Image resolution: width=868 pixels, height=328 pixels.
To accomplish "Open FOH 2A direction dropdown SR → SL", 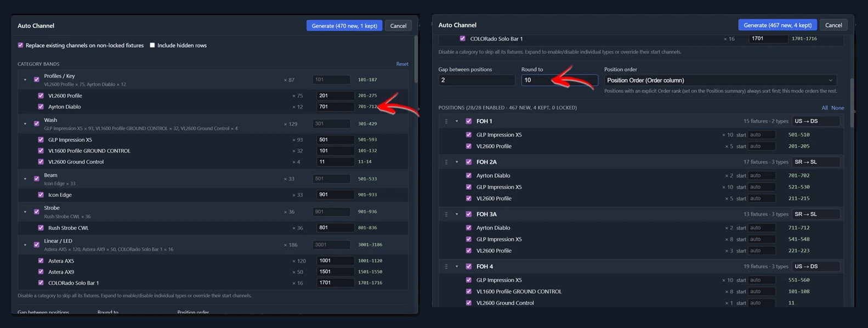I will pos(815,162).
